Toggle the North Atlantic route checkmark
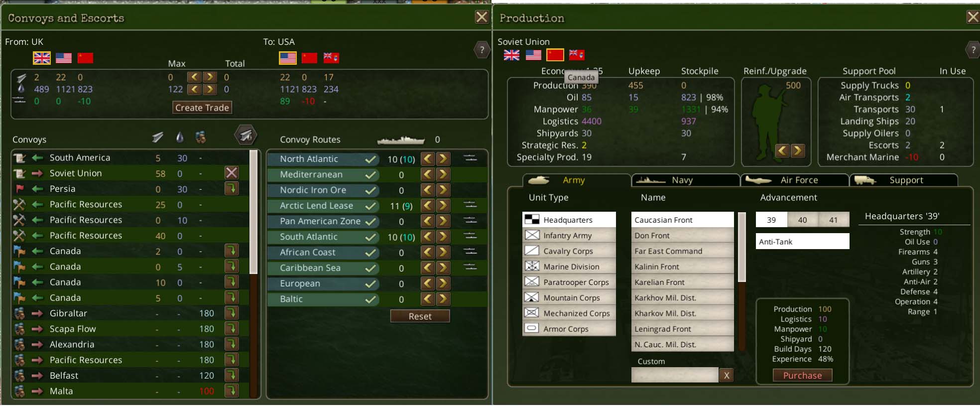This screenshot has height=408, width=980. (370, 159)
